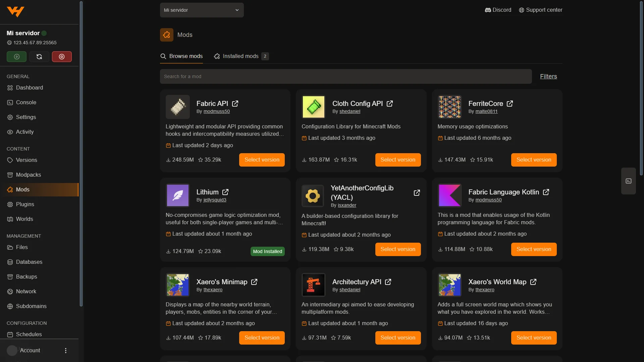The width and height of the screenshot is (644, 362).
Task: Click the YACL gear thumbnail
Action: [x=313, y=196]
